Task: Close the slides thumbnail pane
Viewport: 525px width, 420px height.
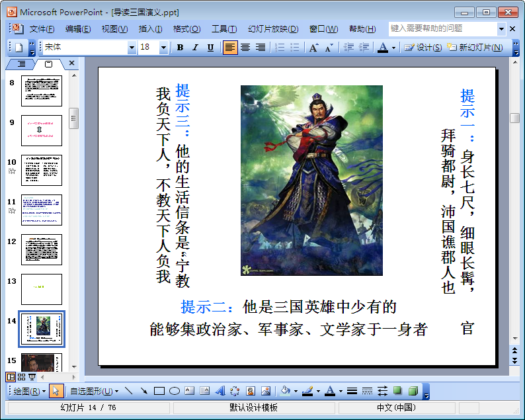Action: point(71,63)
